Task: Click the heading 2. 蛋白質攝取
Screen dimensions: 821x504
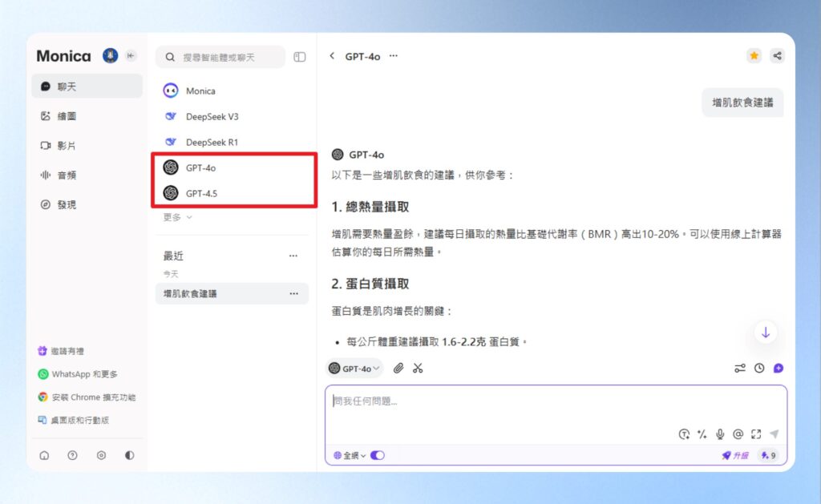Action: [370, 284]
